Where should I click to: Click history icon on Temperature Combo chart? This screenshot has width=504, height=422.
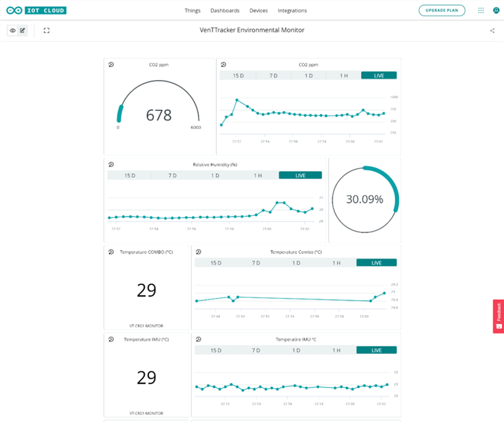click(x=199, y=252)
